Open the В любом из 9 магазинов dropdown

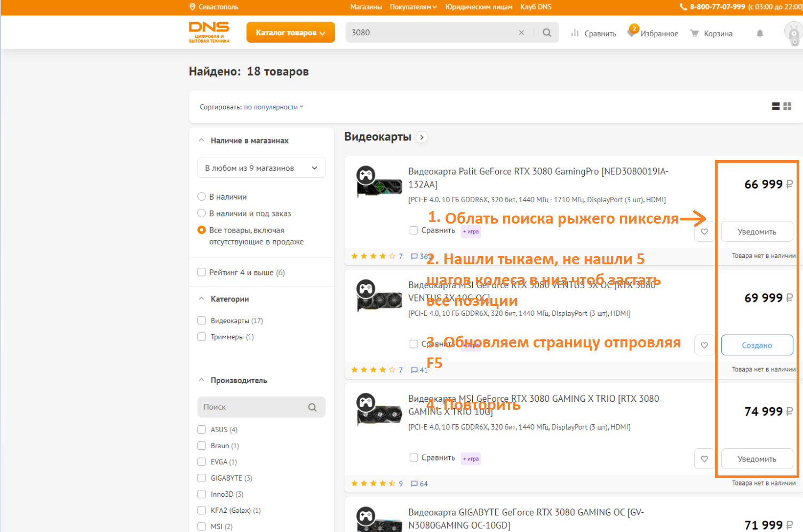261,168
